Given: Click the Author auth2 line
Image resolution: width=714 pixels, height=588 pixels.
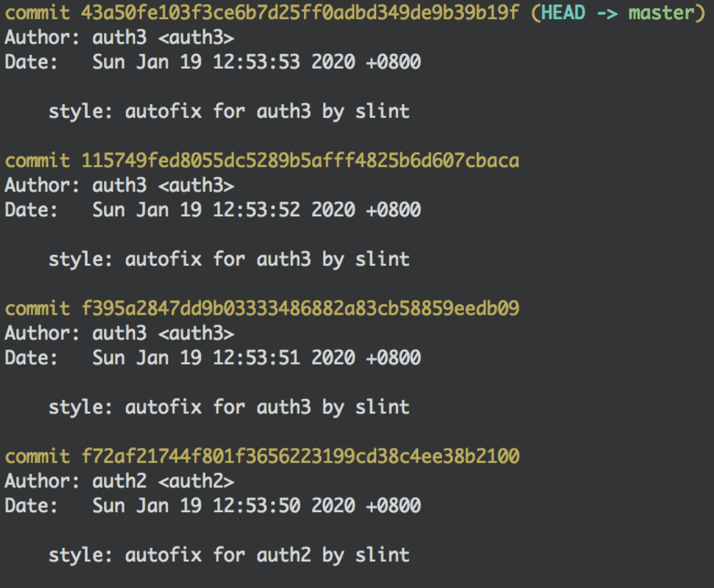Looking at the screenshot, I should pyautogui.click(x=120, y=481).
